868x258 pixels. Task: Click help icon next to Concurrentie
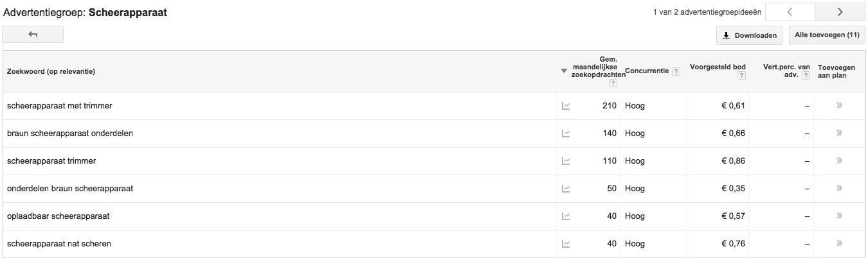[x=676, y=72]
